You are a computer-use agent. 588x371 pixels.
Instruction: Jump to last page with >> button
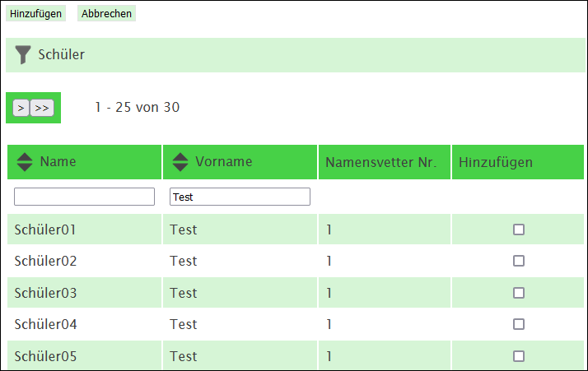click(x=42, y=108)
